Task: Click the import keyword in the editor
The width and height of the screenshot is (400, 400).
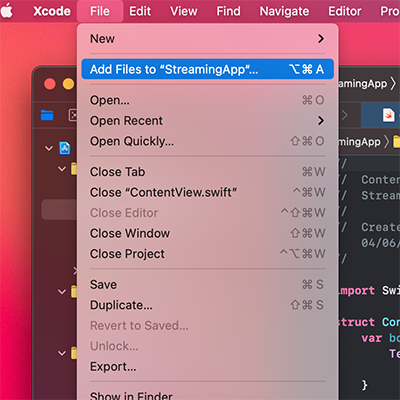Action: (x=357, y=290)
